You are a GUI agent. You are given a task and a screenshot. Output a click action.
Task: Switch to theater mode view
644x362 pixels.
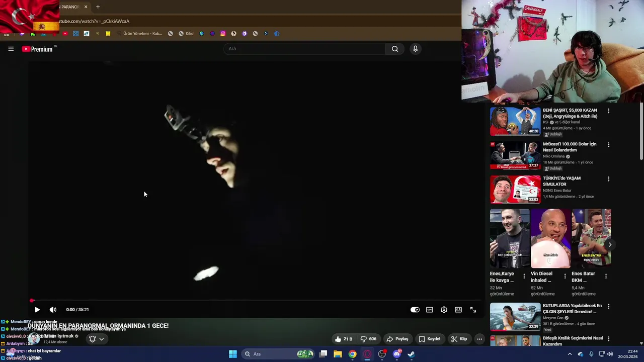click(x=458, y=310)
